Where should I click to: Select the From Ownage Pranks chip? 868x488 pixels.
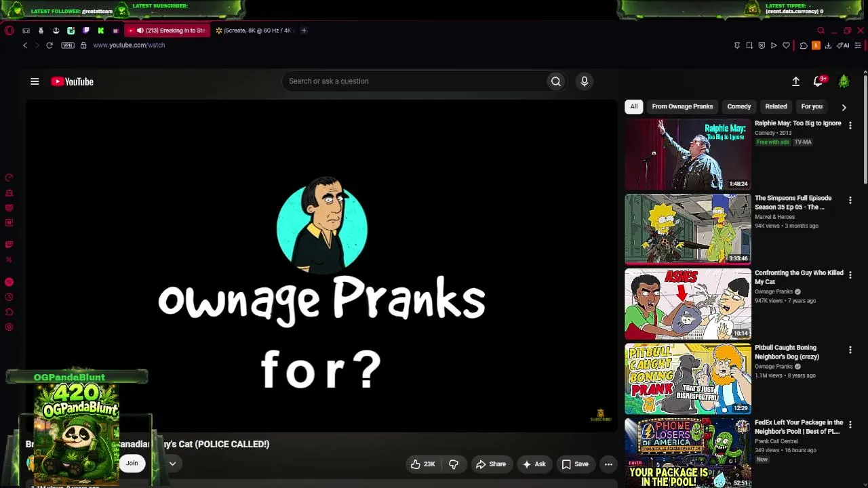[682, 106]
